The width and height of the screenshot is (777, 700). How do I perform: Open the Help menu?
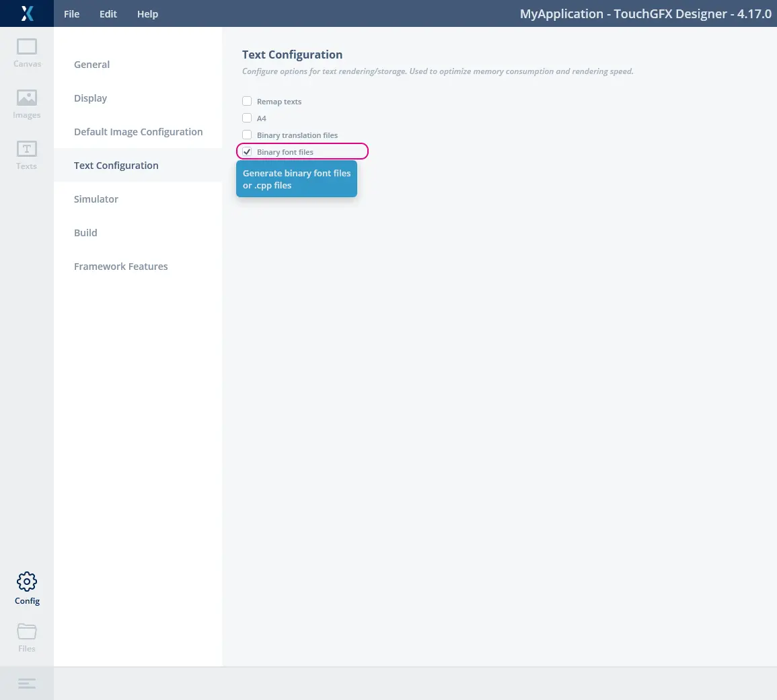pyautogui.click(x=147, y=14)
